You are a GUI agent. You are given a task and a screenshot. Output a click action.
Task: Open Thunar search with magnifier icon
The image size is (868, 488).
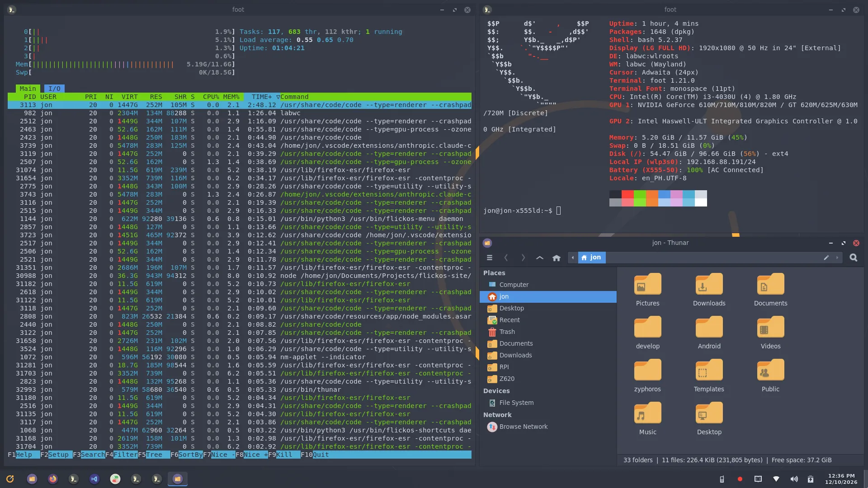(854, 258)
